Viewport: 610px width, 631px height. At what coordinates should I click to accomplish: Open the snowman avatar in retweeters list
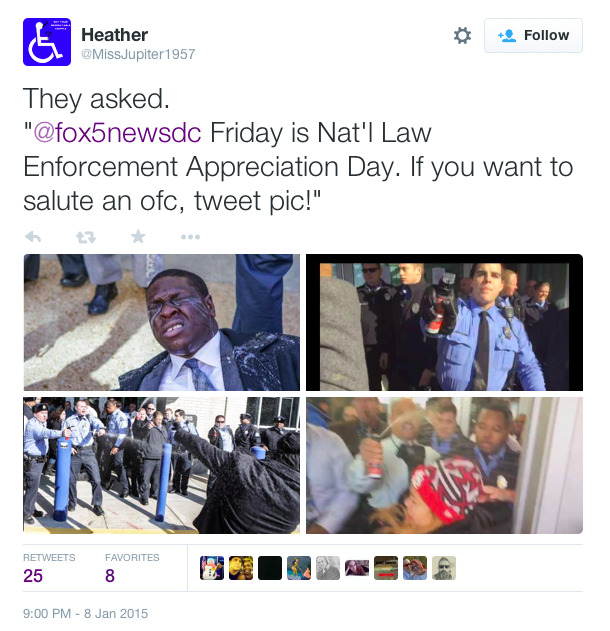(212, 568)
